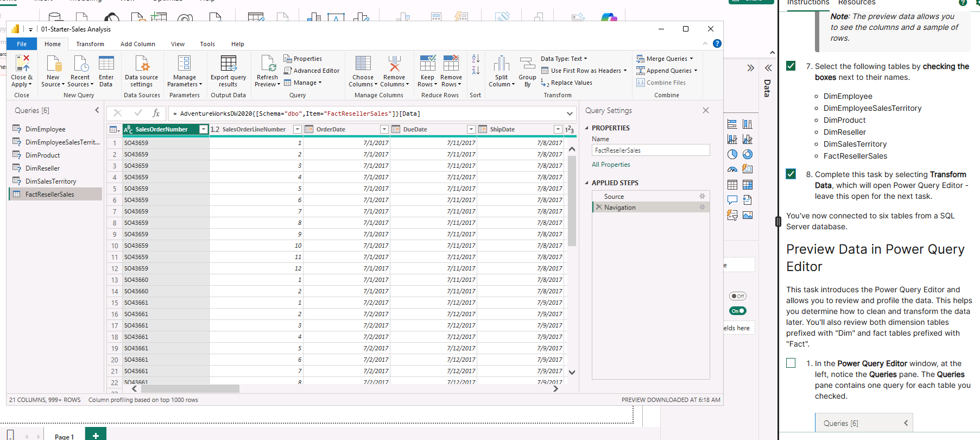Select the Source applied step

[x=650, y=196]
